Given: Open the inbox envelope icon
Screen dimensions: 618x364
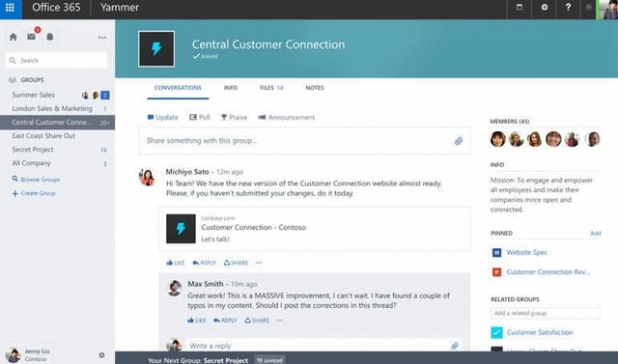Looking at the screenshot, I should coord(32,37).
